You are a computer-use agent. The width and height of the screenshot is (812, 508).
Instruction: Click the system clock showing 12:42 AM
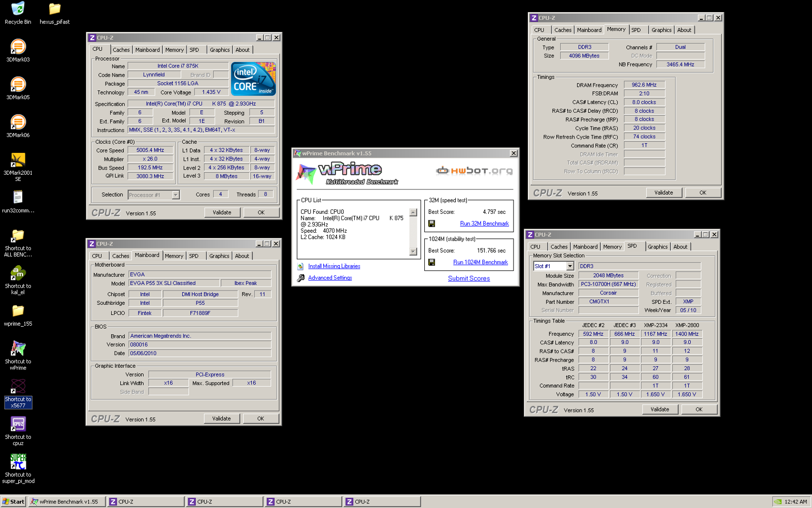(795, 502)
